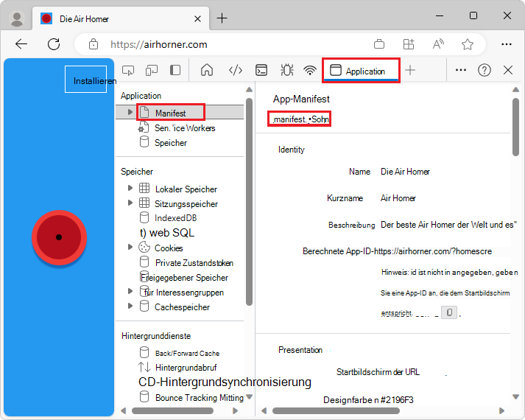Select Freigegebener Speicher entry

pos(184,278)
